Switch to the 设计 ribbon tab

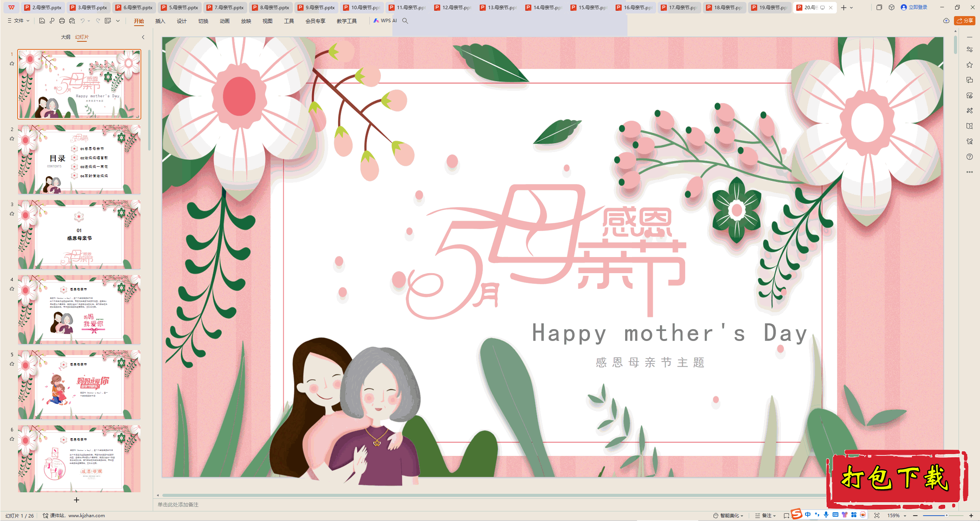point(181,21)
